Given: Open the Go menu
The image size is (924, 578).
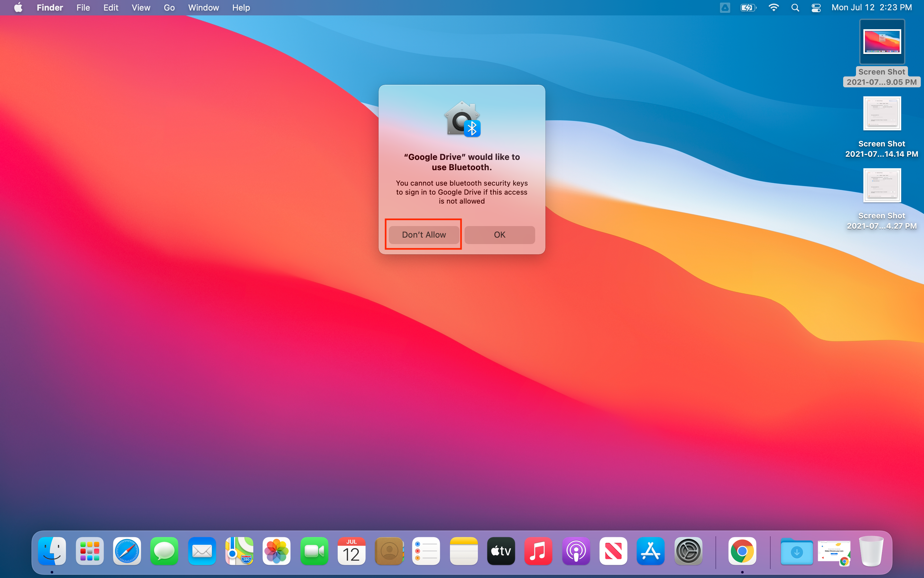Looking at the screenshot, I should [169, 8].
